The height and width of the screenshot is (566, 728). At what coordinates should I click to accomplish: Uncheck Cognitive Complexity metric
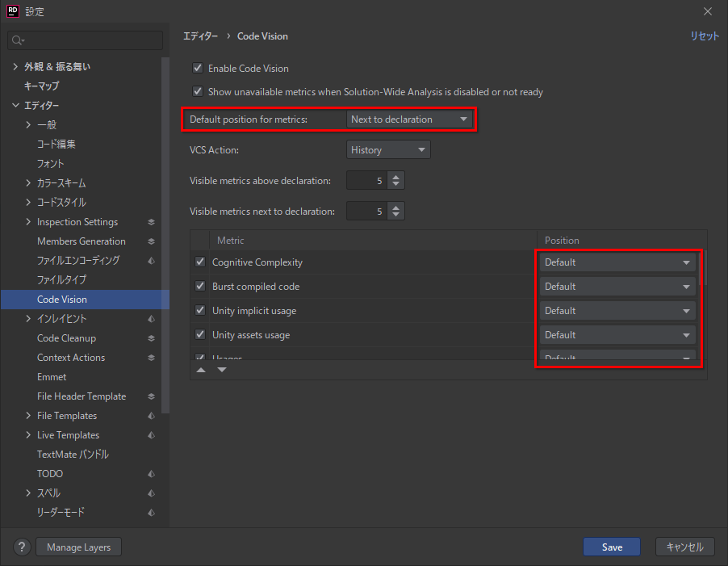click(200, 262)
